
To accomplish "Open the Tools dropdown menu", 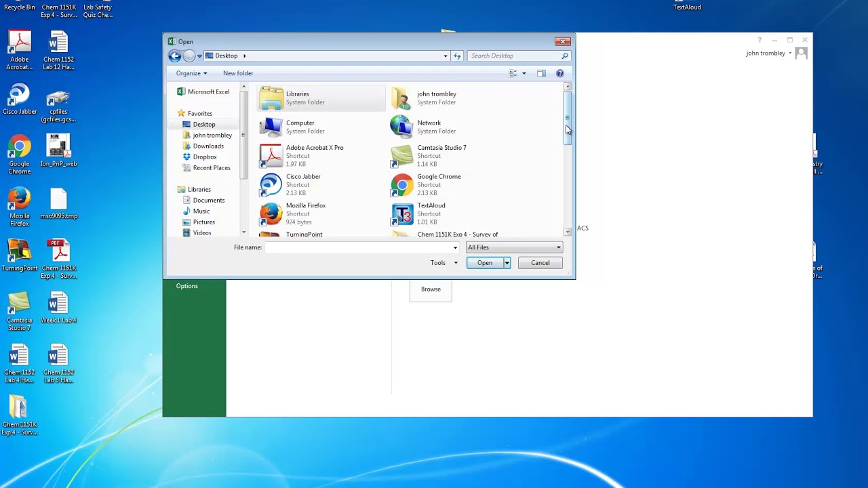I will coord(443,263).
